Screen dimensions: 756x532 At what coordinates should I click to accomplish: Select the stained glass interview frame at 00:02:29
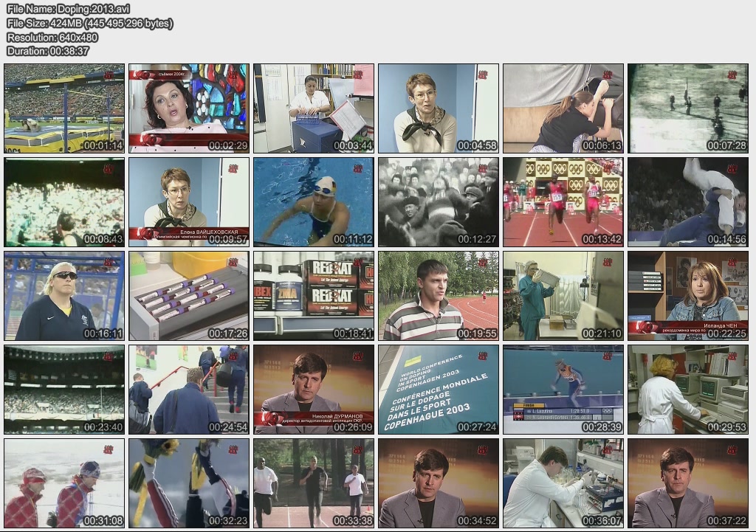click(x=189, y=108)
